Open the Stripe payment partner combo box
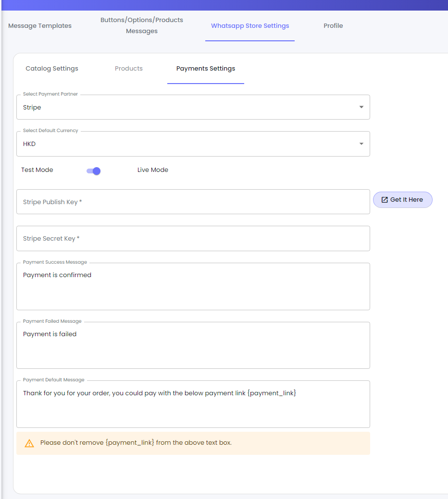The image size is (448, 499). pos(193,107)
